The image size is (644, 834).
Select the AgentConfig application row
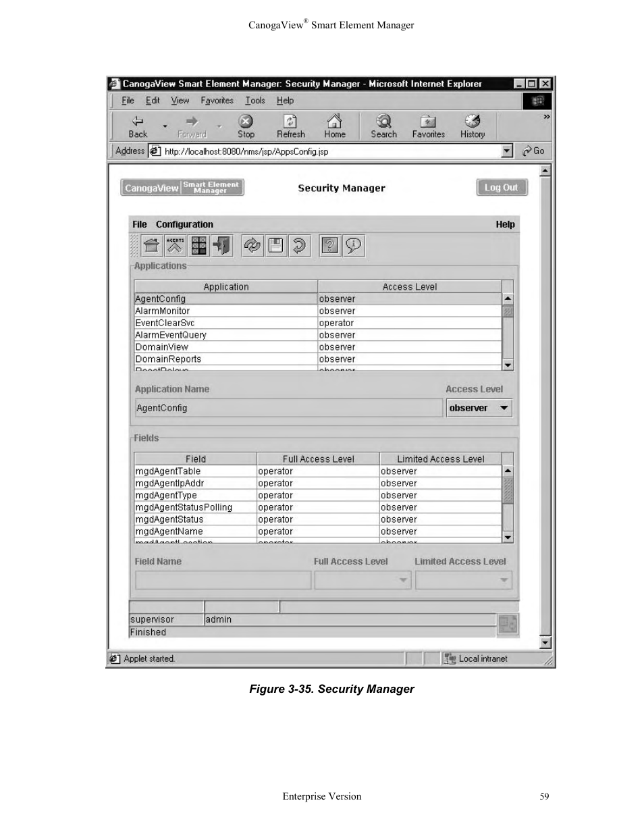click(x=318, y=298)
